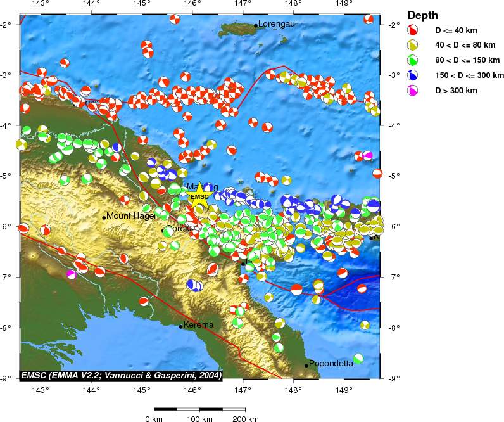Click the red beachball legend icon for D <= 40 km
The height and width of the screenshot is (422, 504).
tap(412, 30)
